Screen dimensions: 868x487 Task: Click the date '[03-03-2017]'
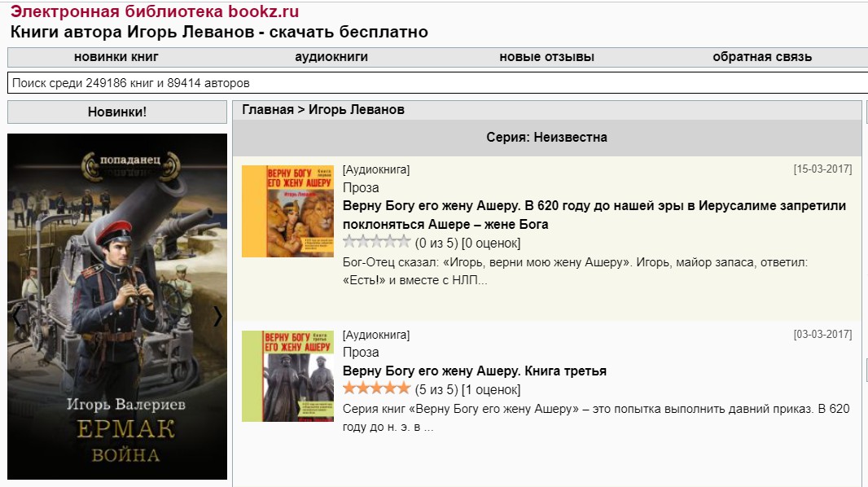822,334
